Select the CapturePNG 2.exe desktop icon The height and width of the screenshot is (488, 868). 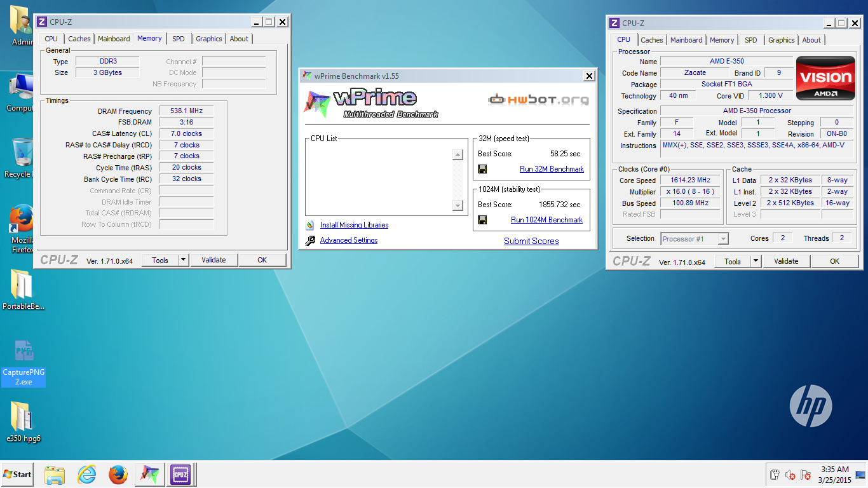tap(24, 362)
